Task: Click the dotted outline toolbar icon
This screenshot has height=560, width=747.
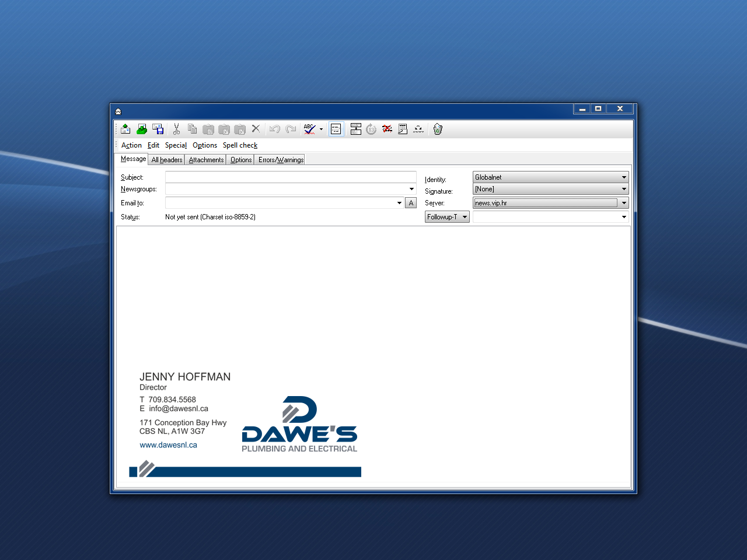Action: click(418, 129)
